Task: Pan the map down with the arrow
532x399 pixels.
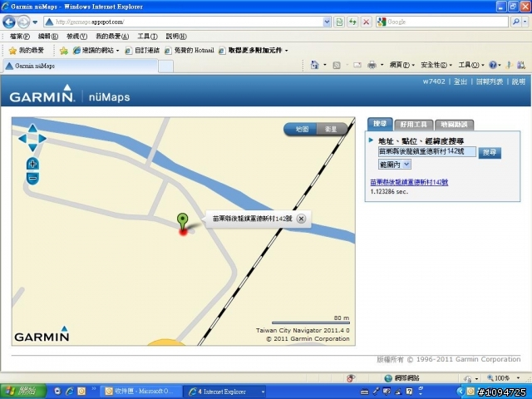Action: click(32, 148)
